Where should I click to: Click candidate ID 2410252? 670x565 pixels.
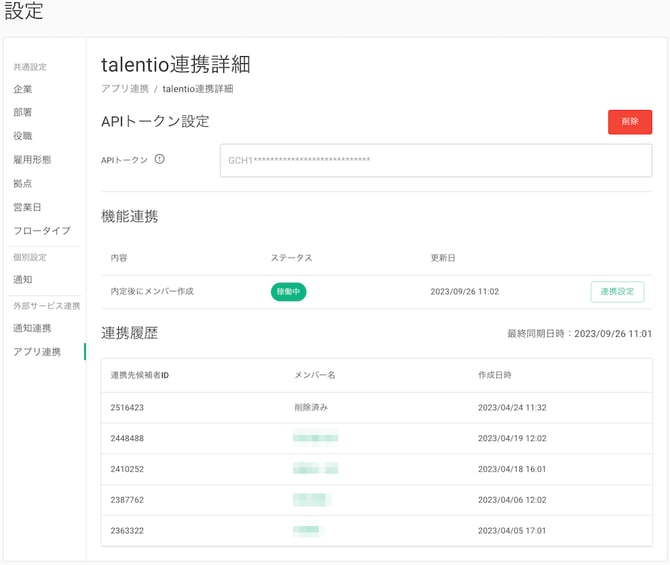(x=127, y=469)
